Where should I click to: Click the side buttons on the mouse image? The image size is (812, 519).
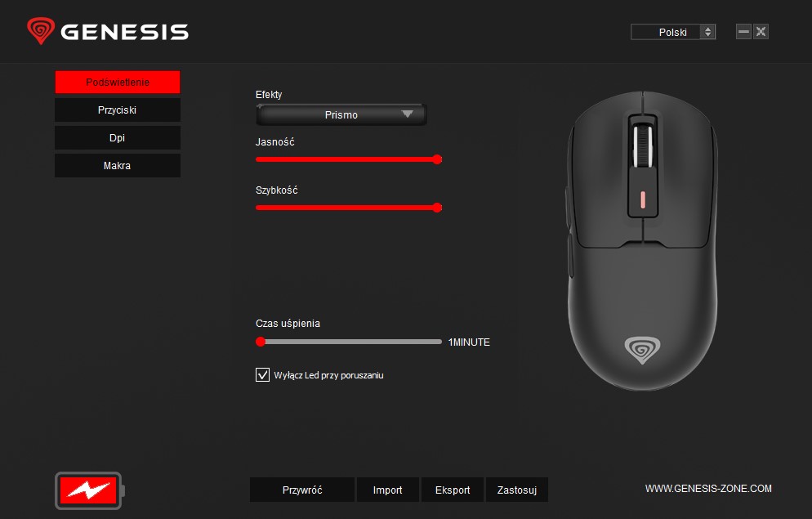(x=569, y=233)
